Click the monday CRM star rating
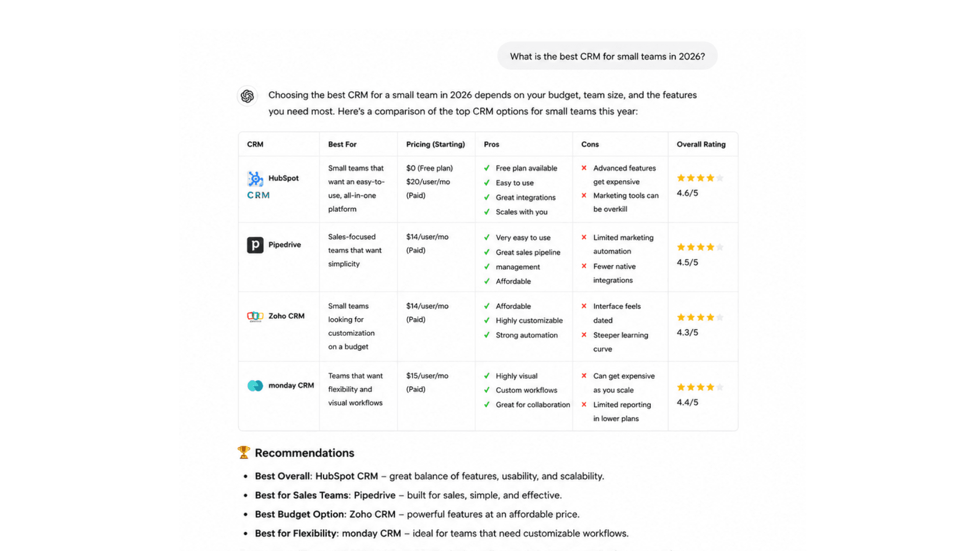The height and width of the screenshot is (551, 980). pos(700,387)
